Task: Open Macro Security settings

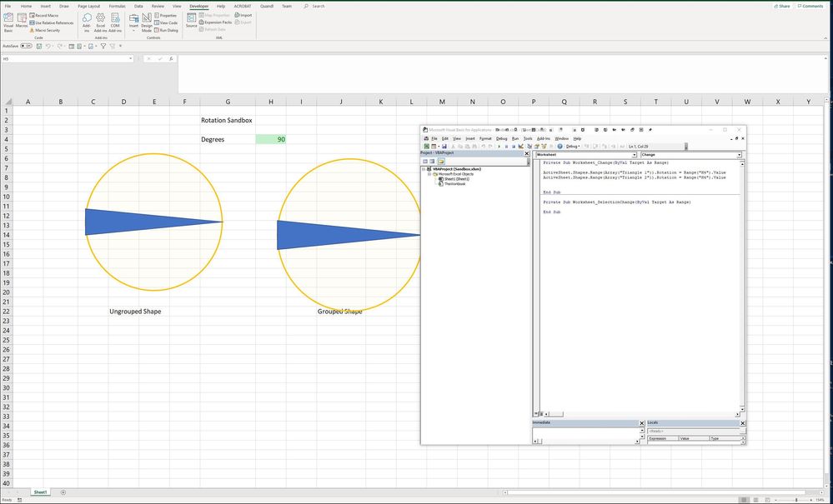Action: [x=45, y=30]
